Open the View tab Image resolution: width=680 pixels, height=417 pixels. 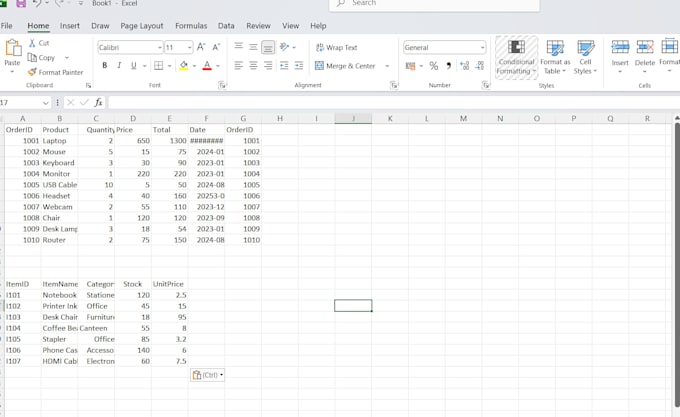291,26
